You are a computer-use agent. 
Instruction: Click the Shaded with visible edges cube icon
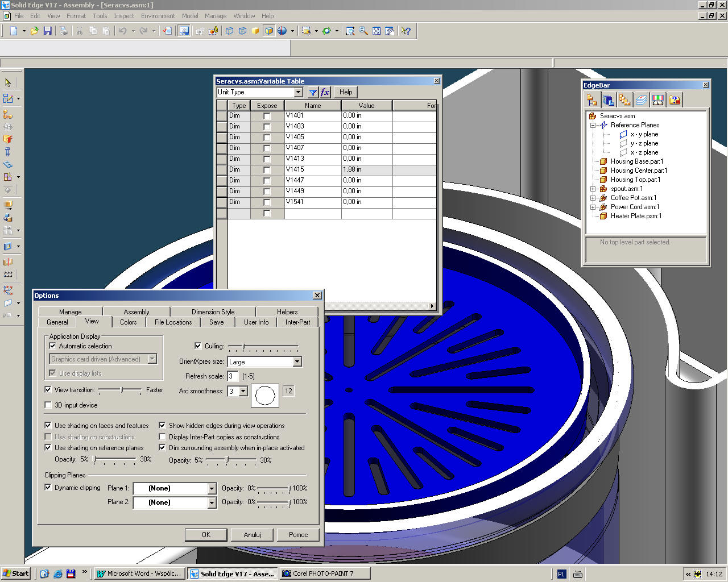point(269,31)
